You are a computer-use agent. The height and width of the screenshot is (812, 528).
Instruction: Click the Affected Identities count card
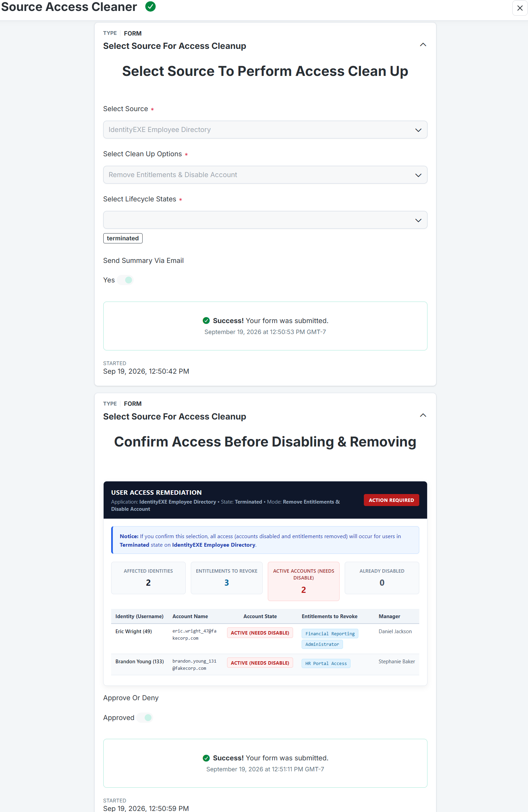[x=148, y=578]
